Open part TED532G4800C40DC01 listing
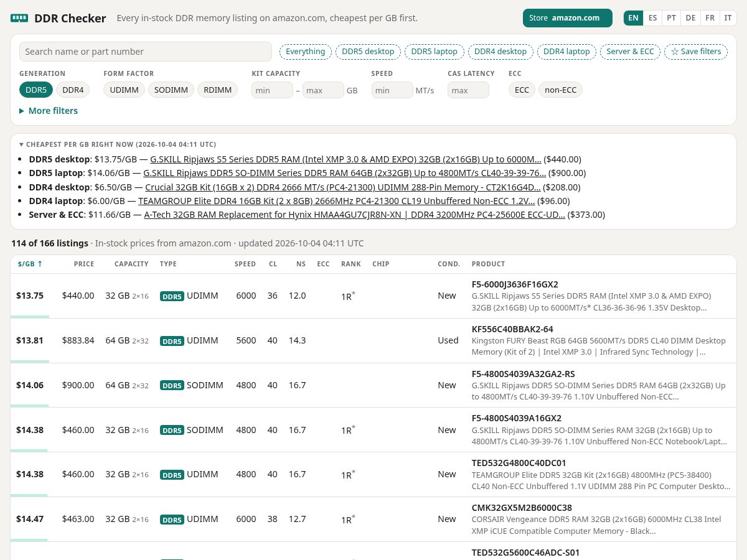The width and height of the screenshot is (747, 560). tap(519, 463)
